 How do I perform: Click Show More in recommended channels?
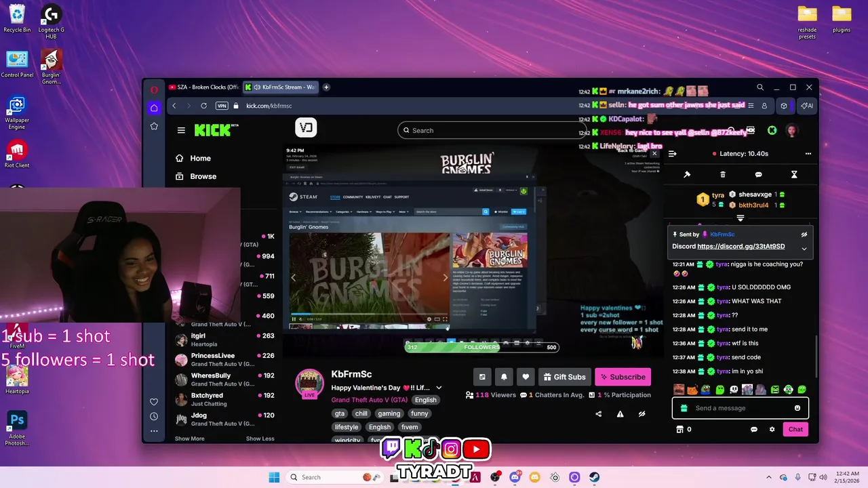click(189, 439)
